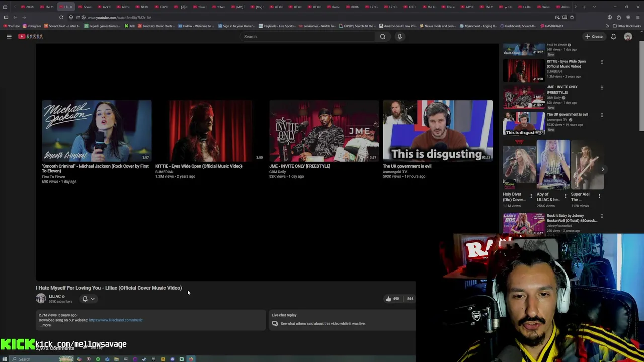Click the video title text
644x362 pixels.
click(x=109, y=288)
